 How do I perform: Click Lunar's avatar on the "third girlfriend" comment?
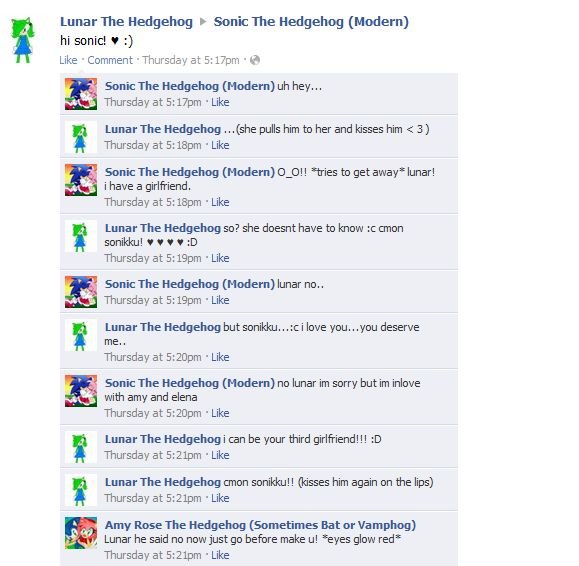click(x=81, y=447)
